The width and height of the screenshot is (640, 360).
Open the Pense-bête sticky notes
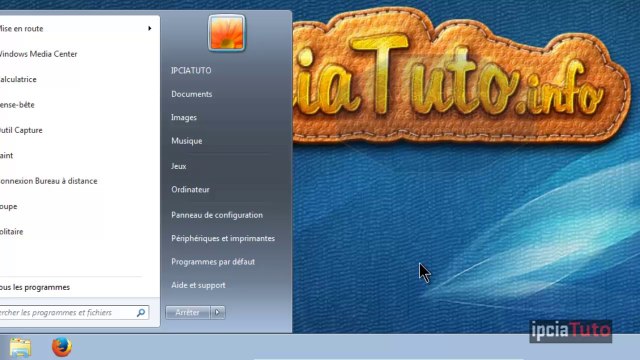(17, 104)
